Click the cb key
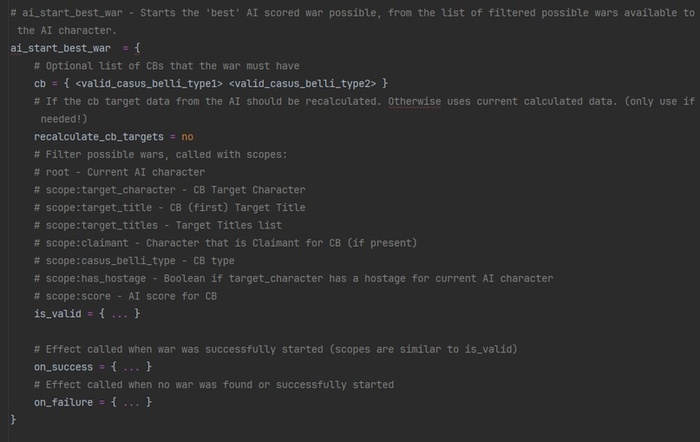Viewport: 700px width, 442px height. point(40,83)
